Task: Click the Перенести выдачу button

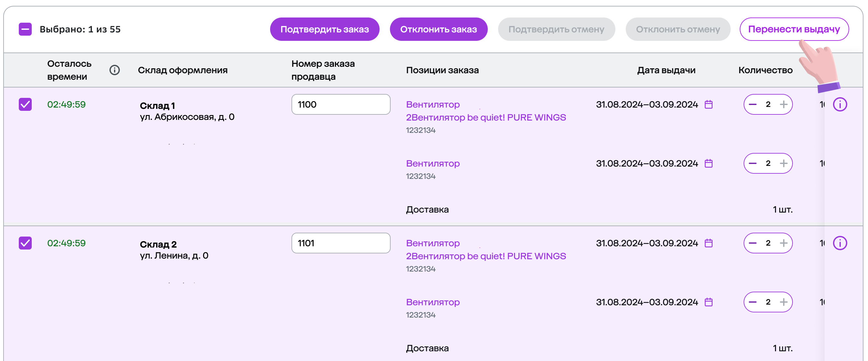Action: pos(794,29)
